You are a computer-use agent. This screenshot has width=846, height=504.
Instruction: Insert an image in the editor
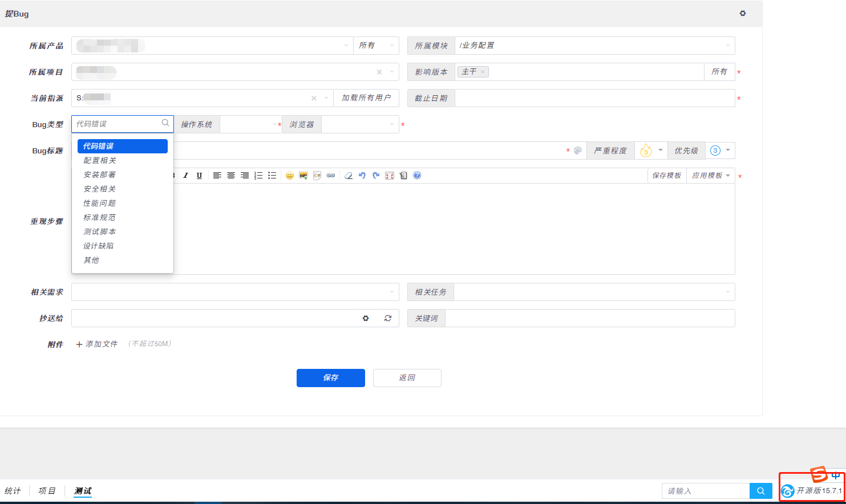[303, 176]
